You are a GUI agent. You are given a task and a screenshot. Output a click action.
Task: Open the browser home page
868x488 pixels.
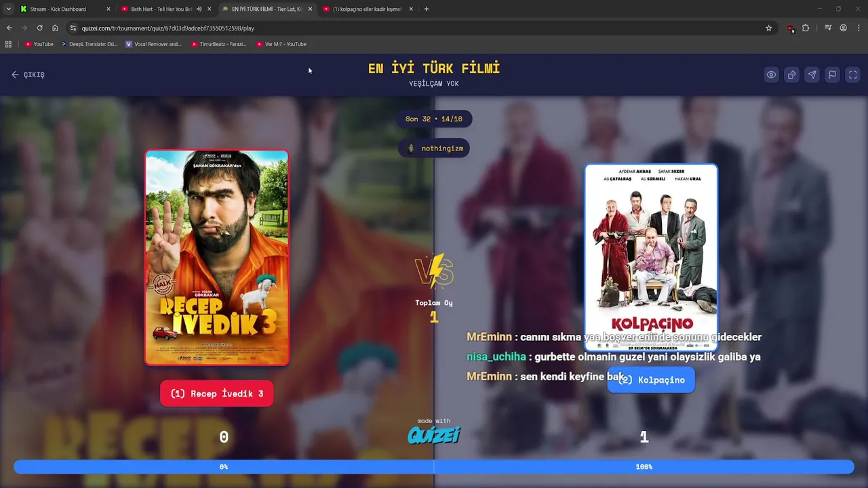pos(55,28)
